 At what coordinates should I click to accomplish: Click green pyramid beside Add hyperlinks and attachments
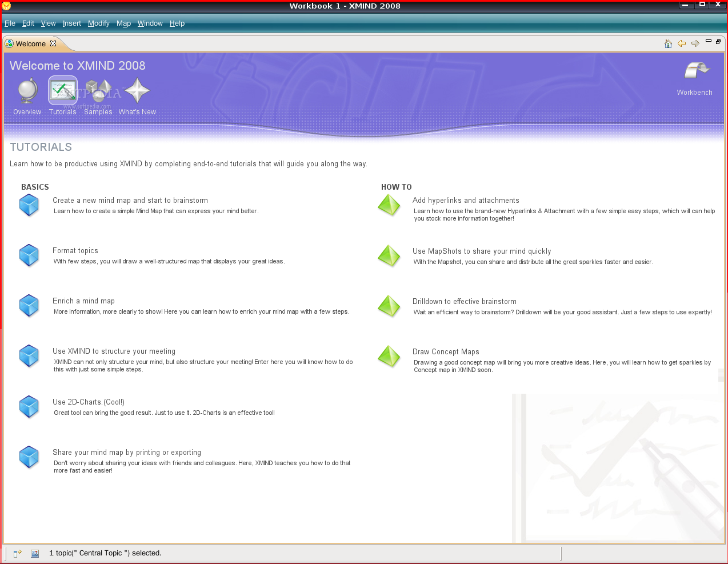pyautogui.click(x=389, y=205)
